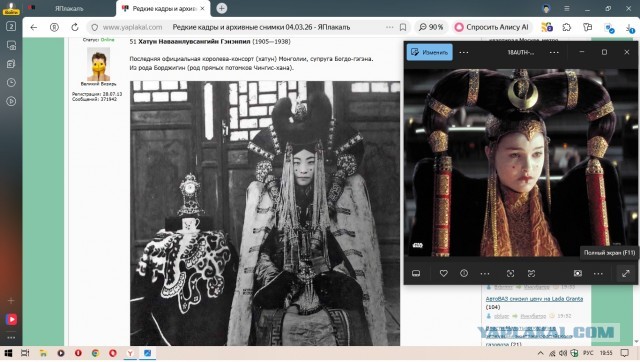Click the forum user avatar with yellow mask

98,64
